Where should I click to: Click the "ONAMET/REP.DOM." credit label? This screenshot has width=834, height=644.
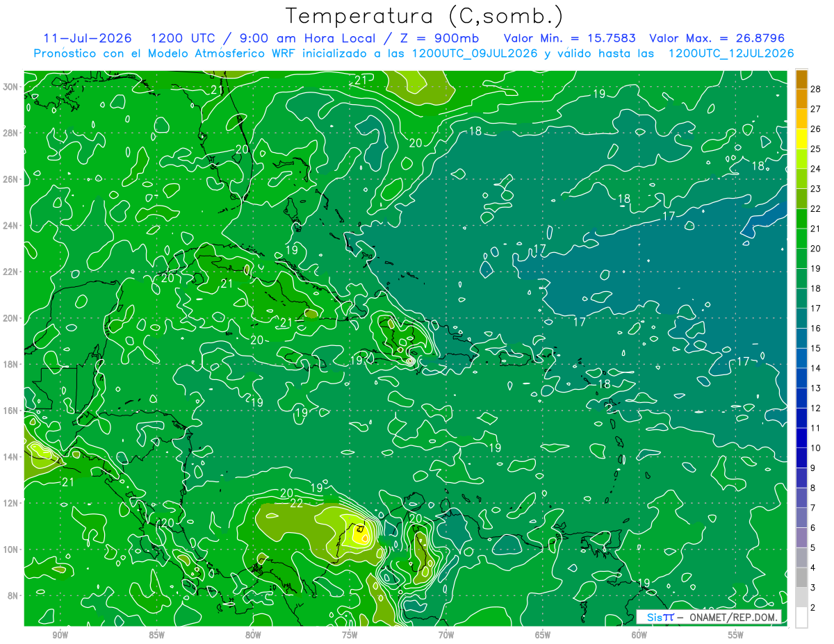point(735,617)
